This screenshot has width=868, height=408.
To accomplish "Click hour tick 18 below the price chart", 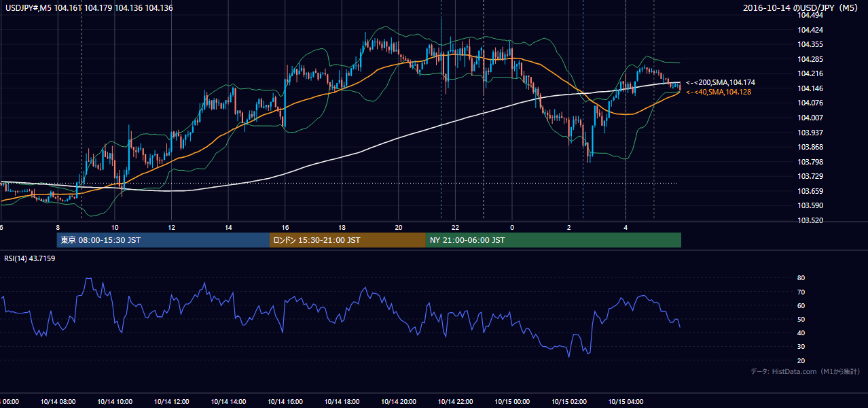I will [342, 227].
